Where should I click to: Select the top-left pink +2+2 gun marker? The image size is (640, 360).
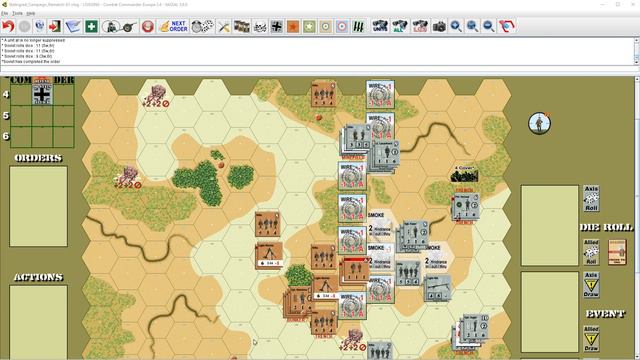click(x=156, y=96)
